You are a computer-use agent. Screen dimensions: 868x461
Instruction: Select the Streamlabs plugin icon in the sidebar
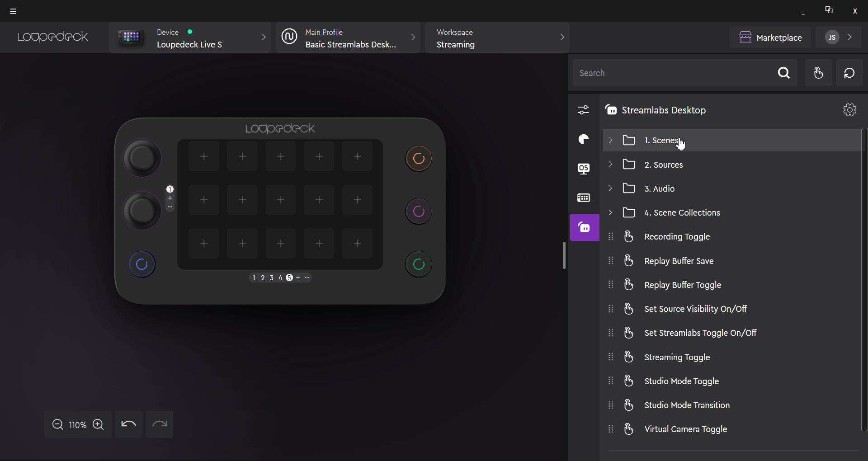(x=584, y=227)
